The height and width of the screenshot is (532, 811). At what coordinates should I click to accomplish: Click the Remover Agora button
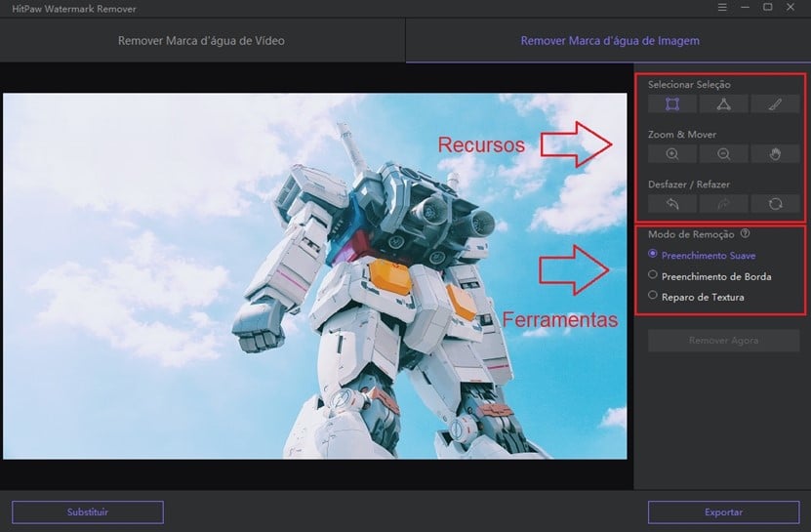click(x=723, y=341)
